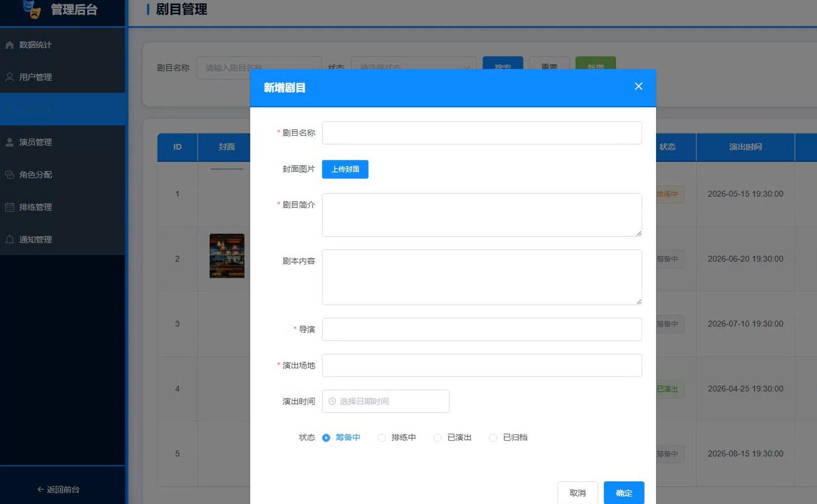Click the 上传封面 upload button
This screenshot has width=817, height=504.
coord(345,169)
